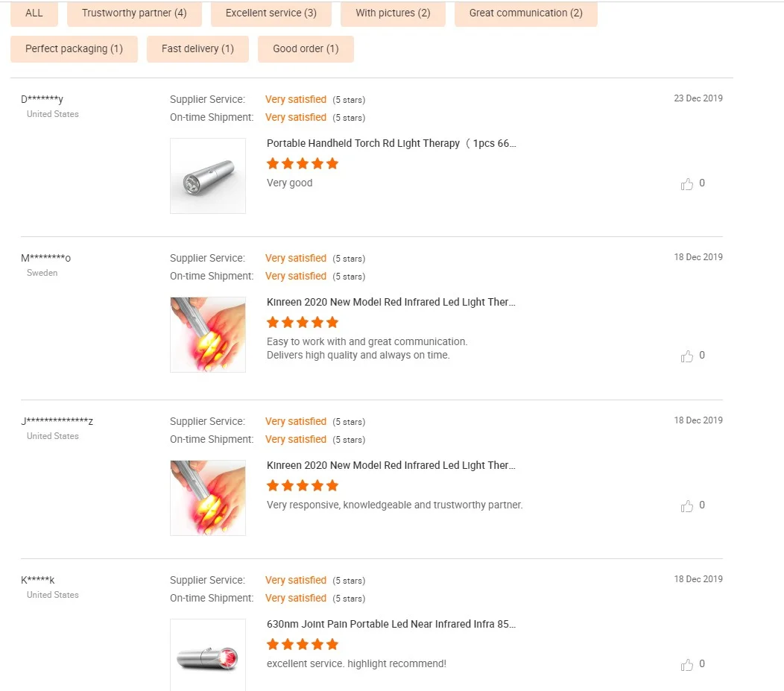The image size is (784, 691).
Task: View product image in J**************z's review
Action: (208, 498)
